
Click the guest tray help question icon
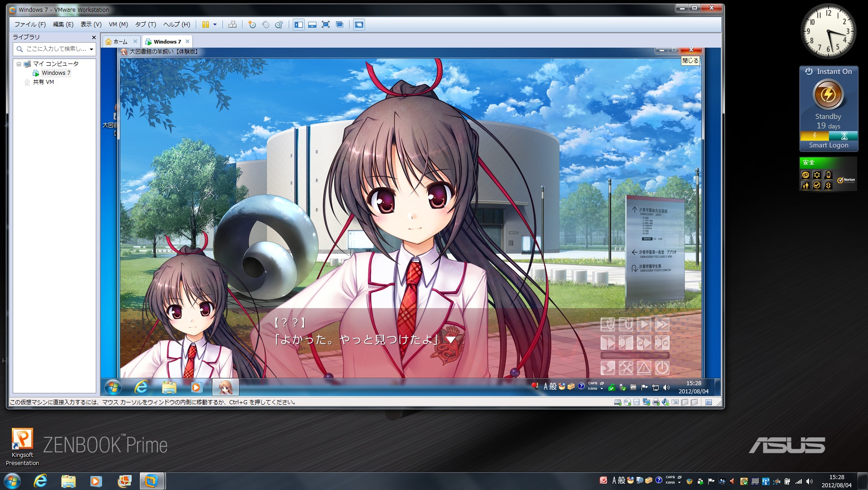pyautogui.click(x=581, y=387)
